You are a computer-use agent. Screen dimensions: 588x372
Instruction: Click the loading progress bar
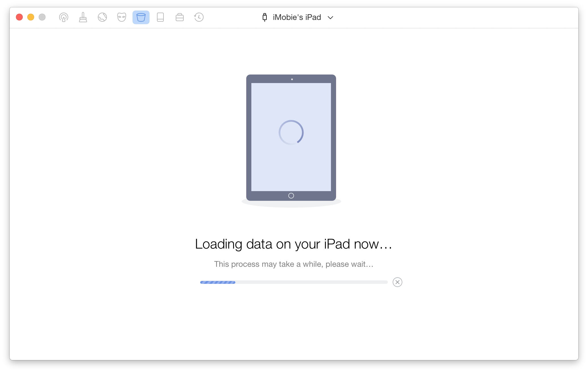pos(294,282)
